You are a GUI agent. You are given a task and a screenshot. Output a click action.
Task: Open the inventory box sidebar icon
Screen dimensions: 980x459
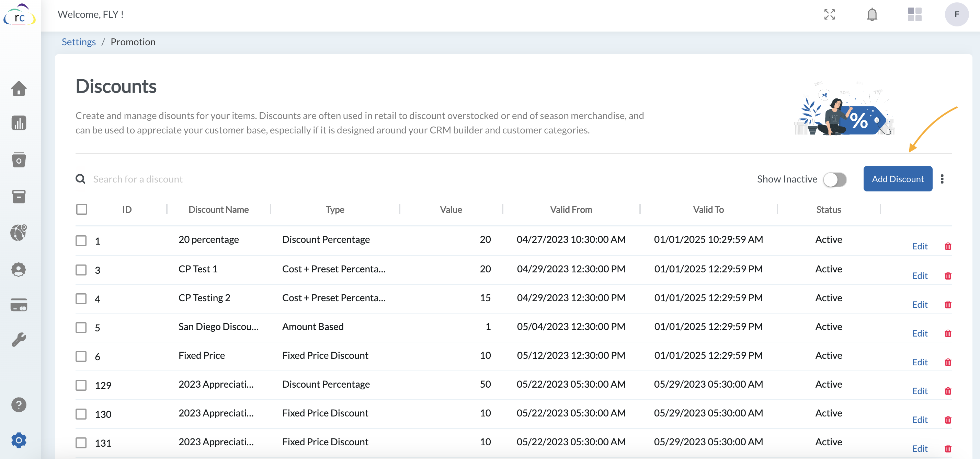click(19, 197)
